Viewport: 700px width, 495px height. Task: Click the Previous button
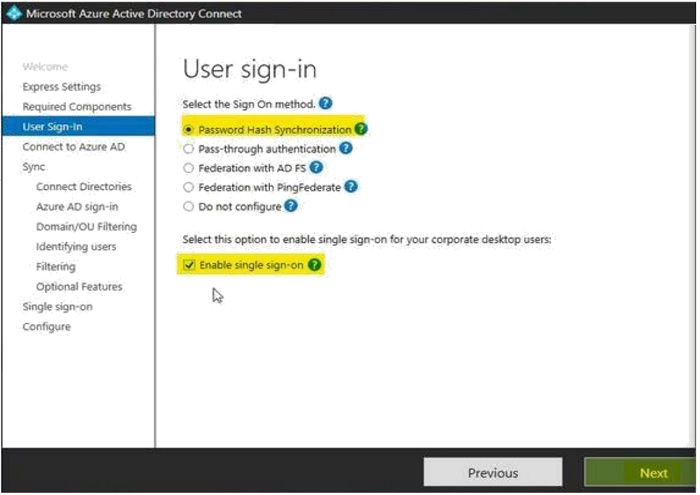coord(493,472)
